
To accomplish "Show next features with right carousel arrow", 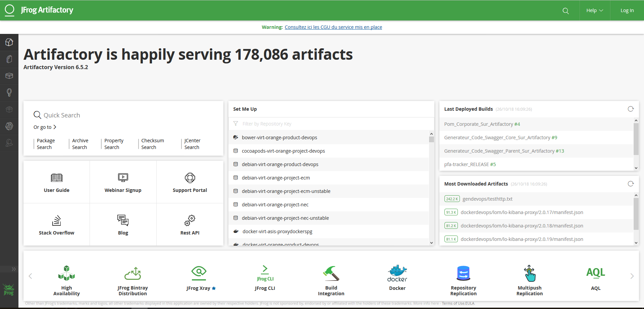I will (x=632, y=276).
